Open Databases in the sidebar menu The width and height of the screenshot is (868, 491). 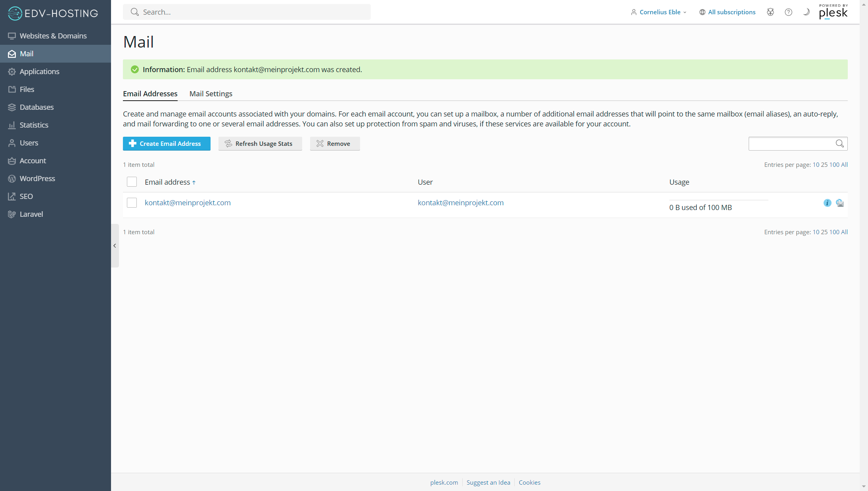pos(36,107)
